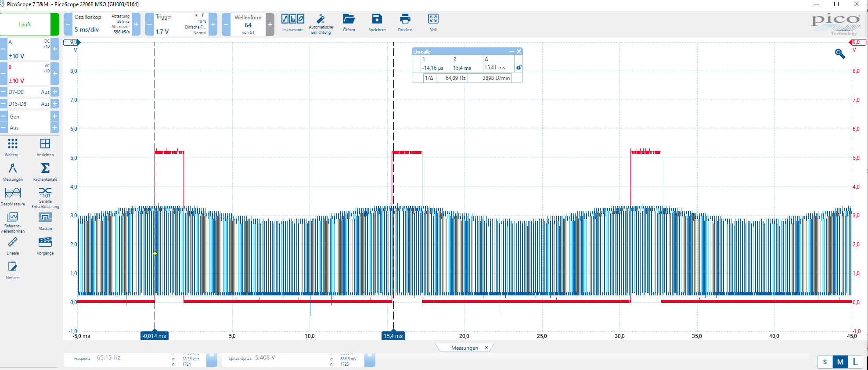868x370 pixels.
Task: Go to next Wellenform buffer
Action: click(270, 24)
